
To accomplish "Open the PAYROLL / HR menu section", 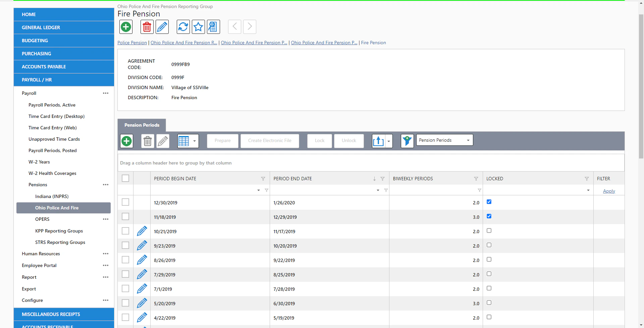I will 36,80.
